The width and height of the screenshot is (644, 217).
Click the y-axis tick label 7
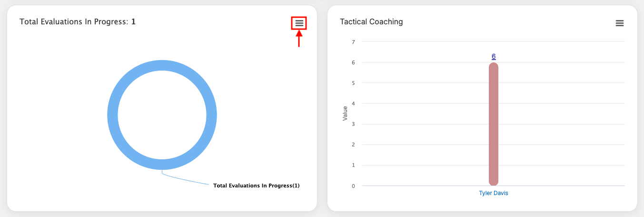pos(353,42)
